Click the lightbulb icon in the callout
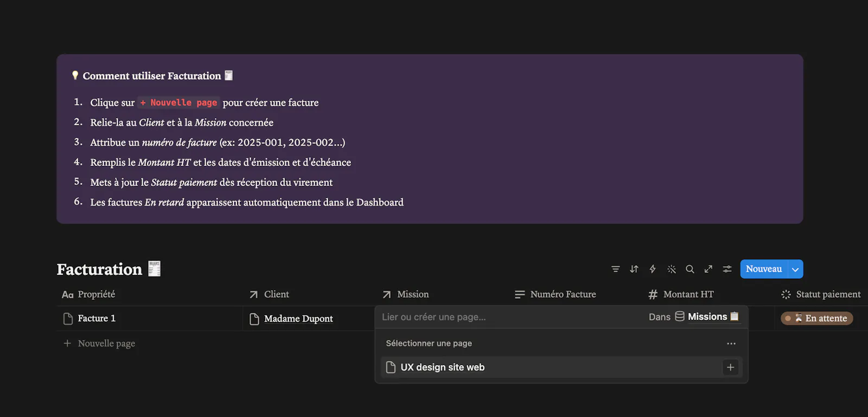The width and height of the screenshot is (868, 417). pos(75,75)
